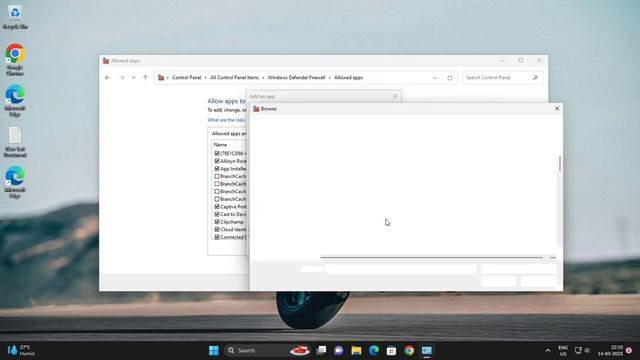Click the Control Panel taskbar icon
The width and height of the screenshot is (640, 360).
click(427, 351)
